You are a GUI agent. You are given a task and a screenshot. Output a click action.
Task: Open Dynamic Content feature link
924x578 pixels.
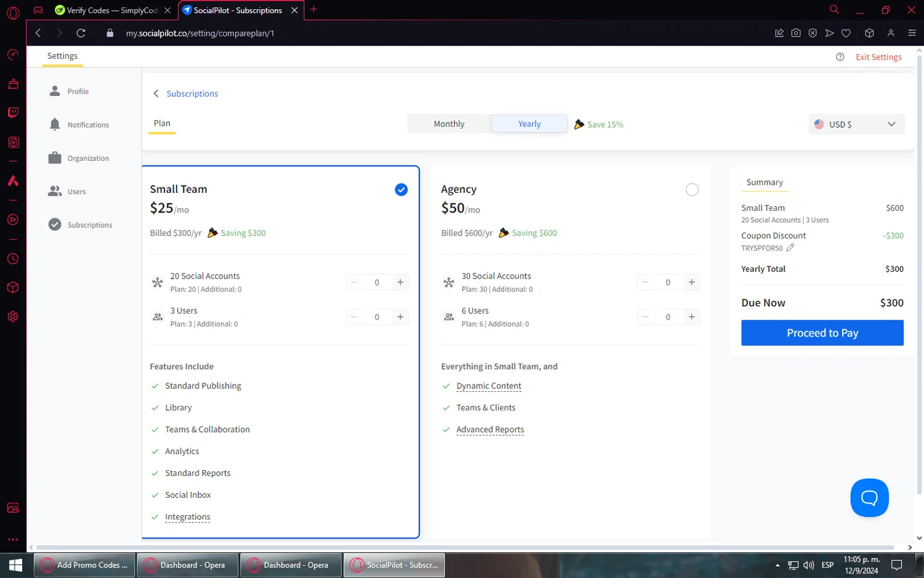click(489, 386)
